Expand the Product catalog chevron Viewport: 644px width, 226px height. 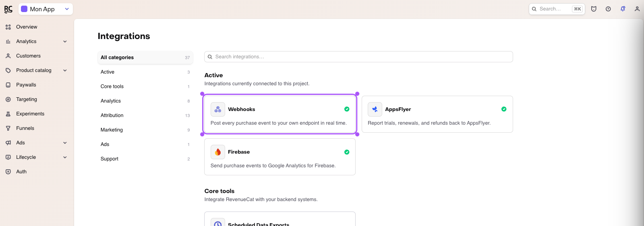(65, 70)
